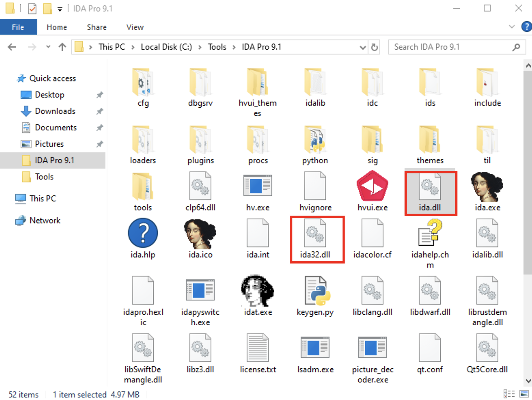The image size is (532, 400).
Task: Open the idc folder
Action: click(x=373, y=88)
